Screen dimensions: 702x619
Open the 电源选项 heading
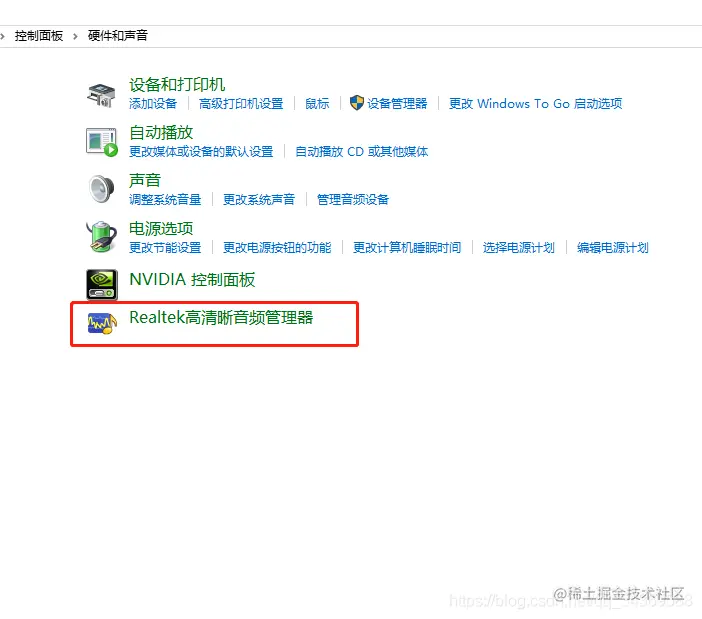(161, 229)
